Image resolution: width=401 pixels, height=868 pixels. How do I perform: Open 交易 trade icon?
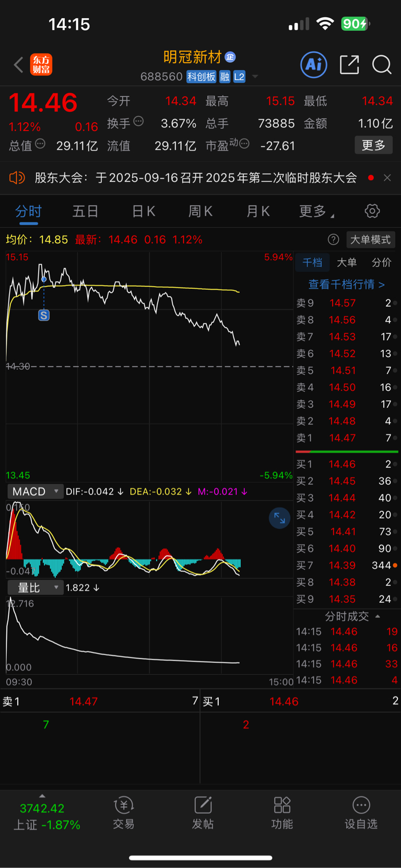coord(124,813)
